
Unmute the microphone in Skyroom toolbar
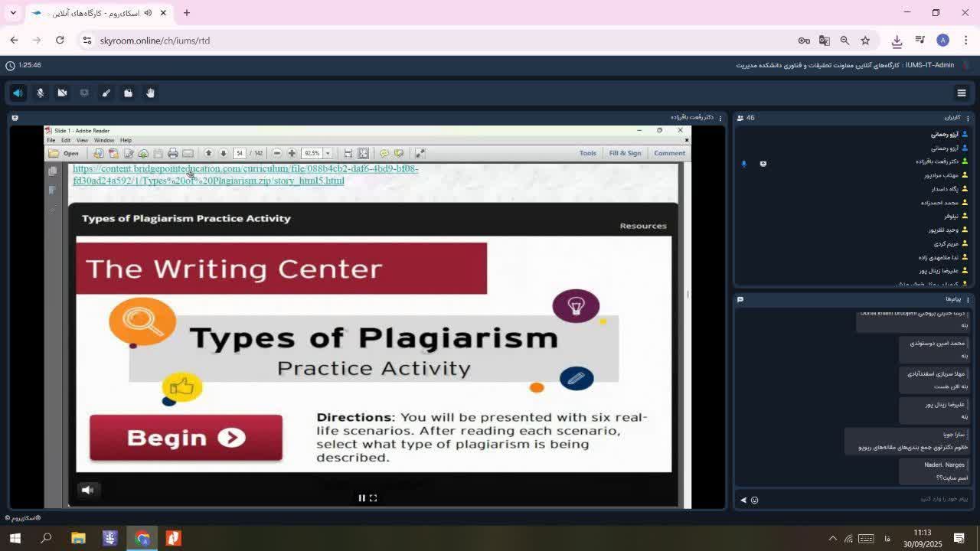[x=40, y=93]
